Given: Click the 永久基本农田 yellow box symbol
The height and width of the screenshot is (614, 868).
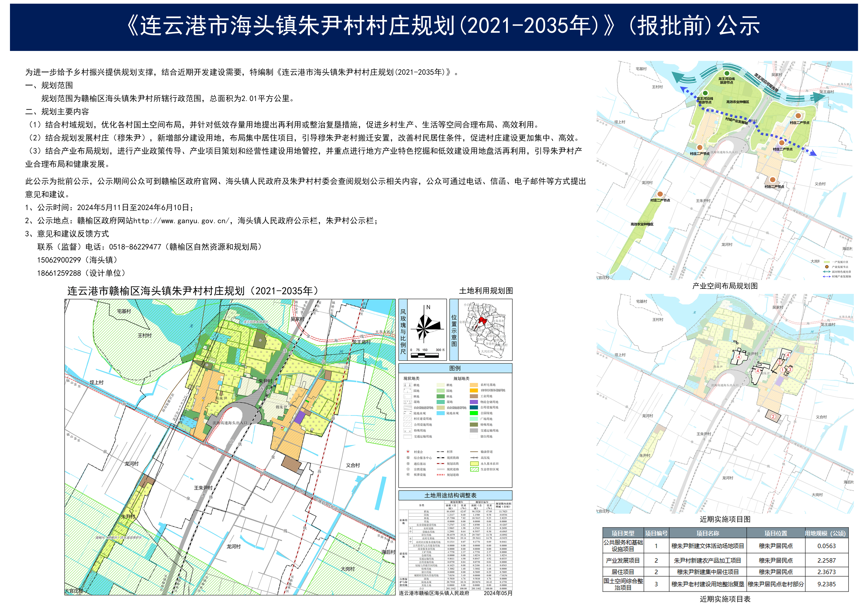Looking at the screenshot, I should [x=475, y=463].
